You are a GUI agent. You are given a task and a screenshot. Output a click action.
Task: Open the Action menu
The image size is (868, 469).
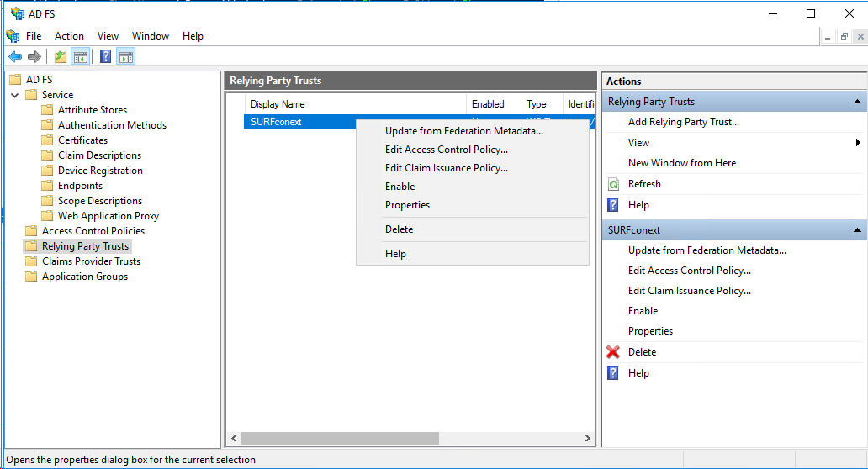[x=69, y=36]
